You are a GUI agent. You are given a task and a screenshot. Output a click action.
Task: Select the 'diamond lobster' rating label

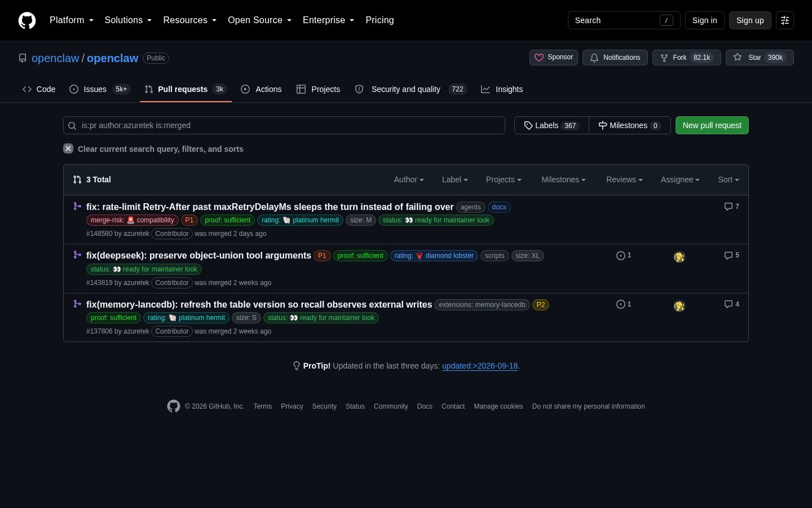[x=434, y=256]
